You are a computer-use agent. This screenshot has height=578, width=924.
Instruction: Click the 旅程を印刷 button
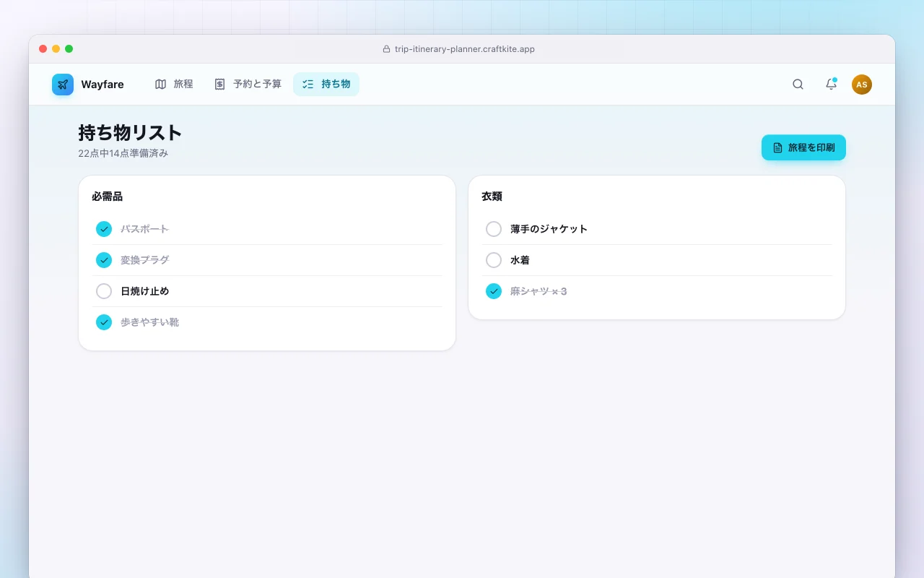click(x=803, y=147)
